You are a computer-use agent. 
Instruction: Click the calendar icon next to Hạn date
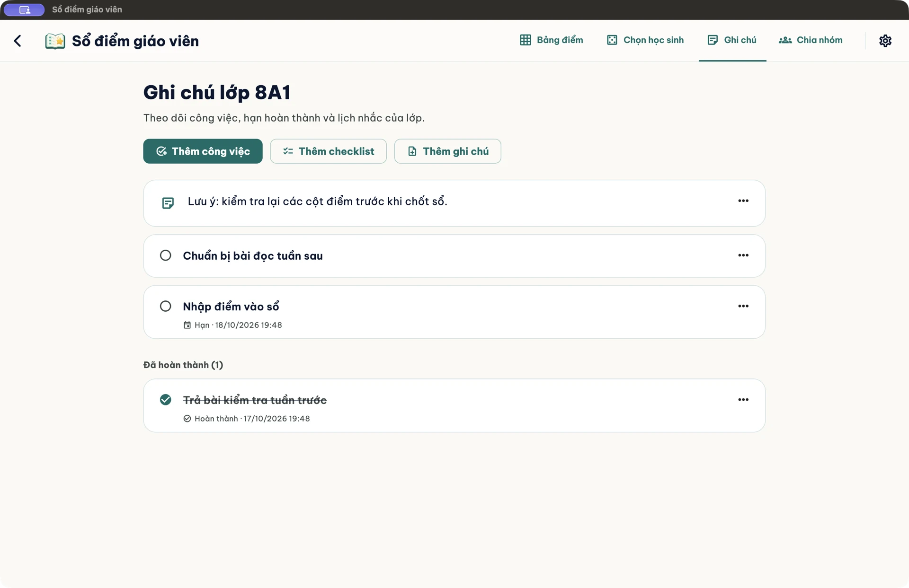point(187,325)
